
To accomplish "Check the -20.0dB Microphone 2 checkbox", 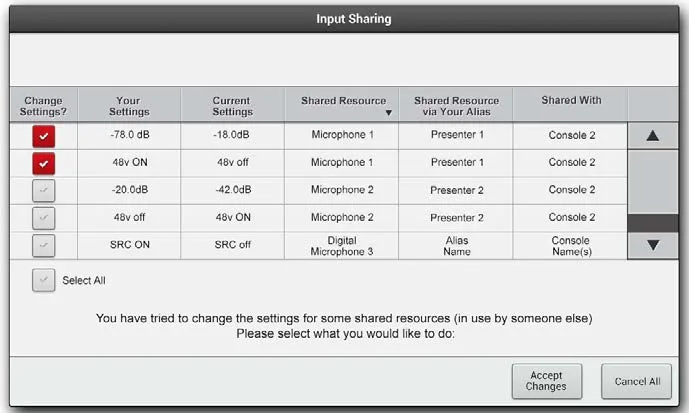I will [44, 191].
